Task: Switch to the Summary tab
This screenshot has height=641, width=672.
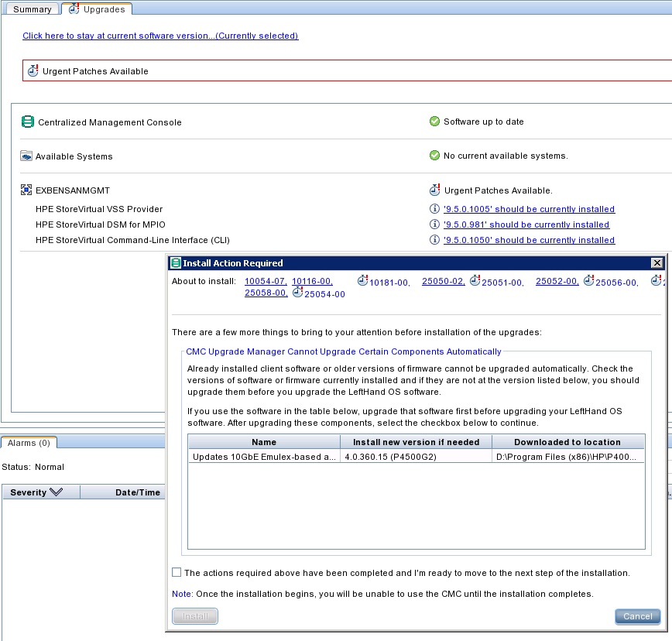Action: click(x=33, y=9)
